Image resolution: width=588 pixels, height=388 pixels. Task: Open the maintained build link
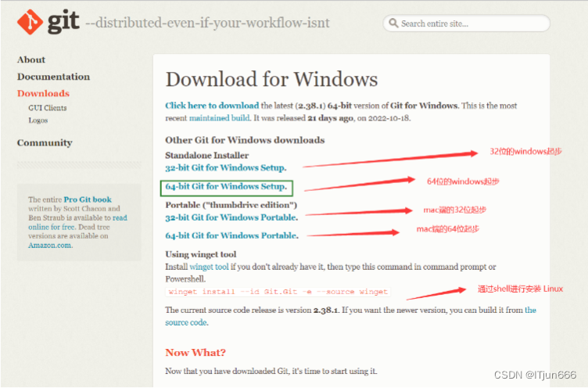[220, 118]
